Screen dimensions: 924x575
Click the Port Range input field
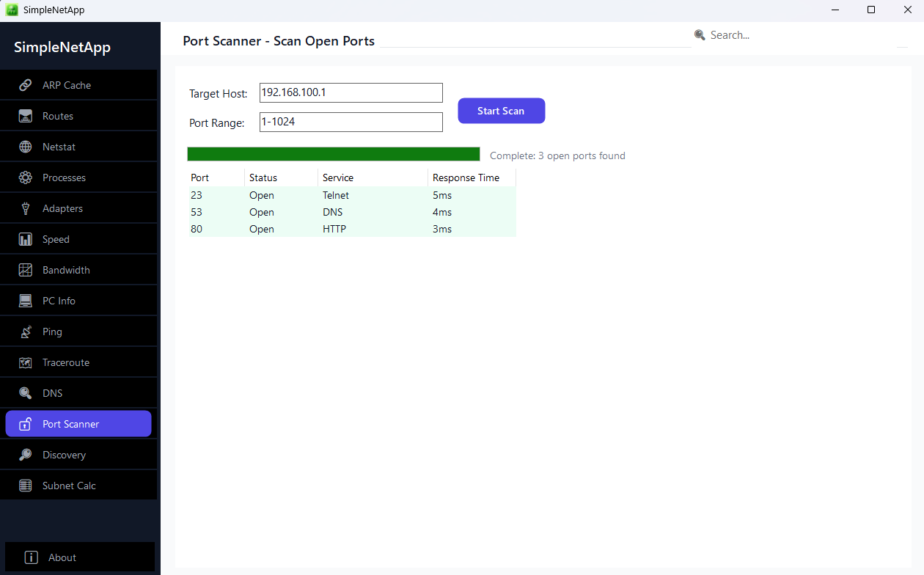pos(351,122)
